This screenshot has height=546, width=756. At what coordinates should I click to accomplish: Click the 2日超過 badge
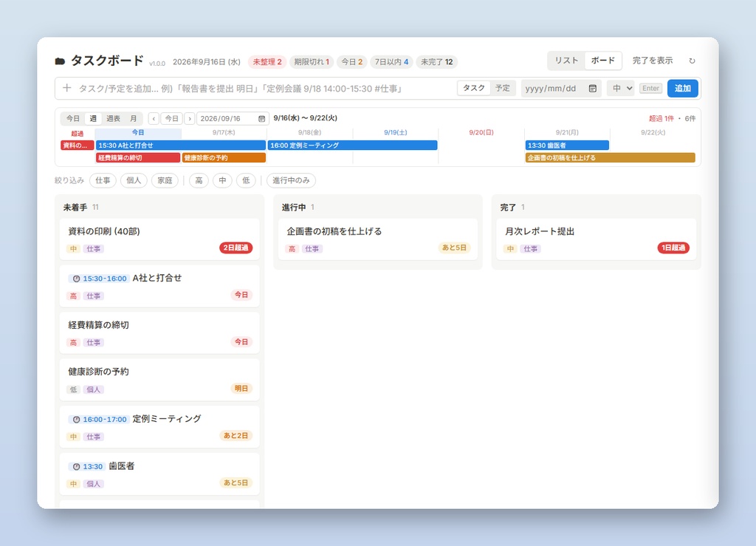click(x=236, y=248)
